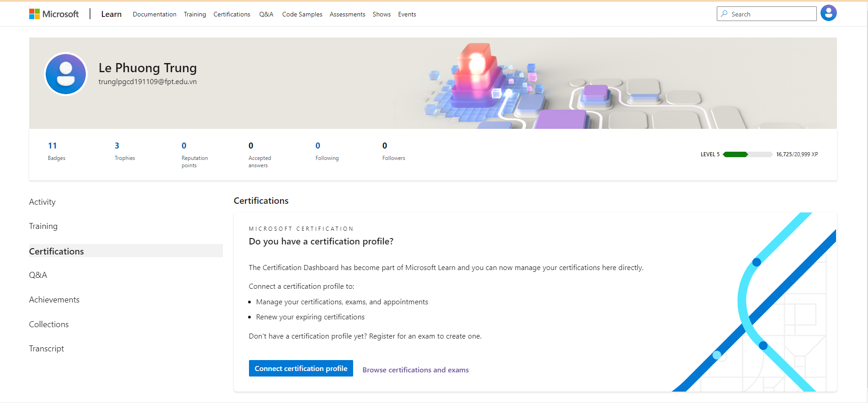Open the Documentation menu
The image size is (868, 403).
click(154, 14)
